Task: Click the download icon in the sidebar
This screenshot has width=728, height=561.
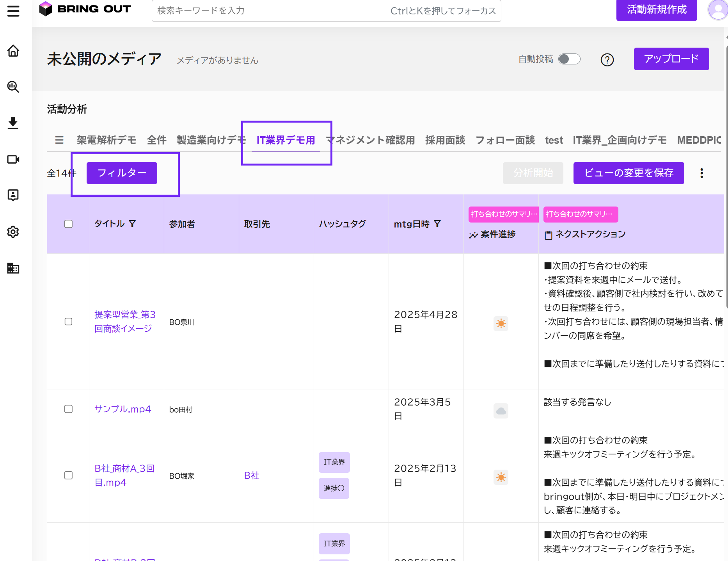Action: (x=13, y=123)
